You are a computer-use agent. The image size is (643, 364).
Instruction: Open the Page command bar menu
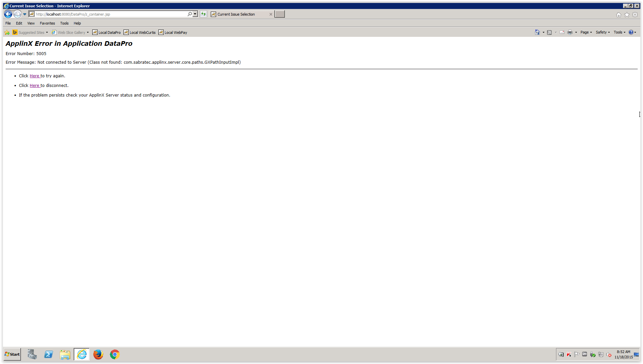[586, 32]
